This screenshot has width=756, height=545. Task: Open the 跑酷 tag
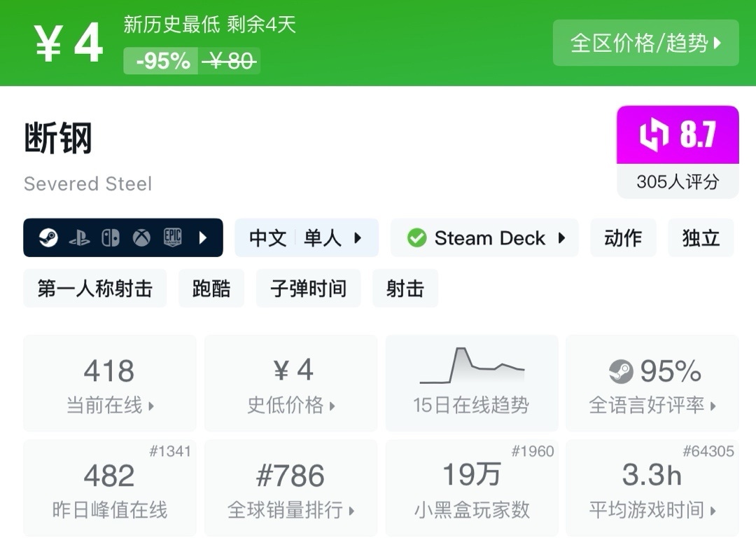click(x=211, y=289)
